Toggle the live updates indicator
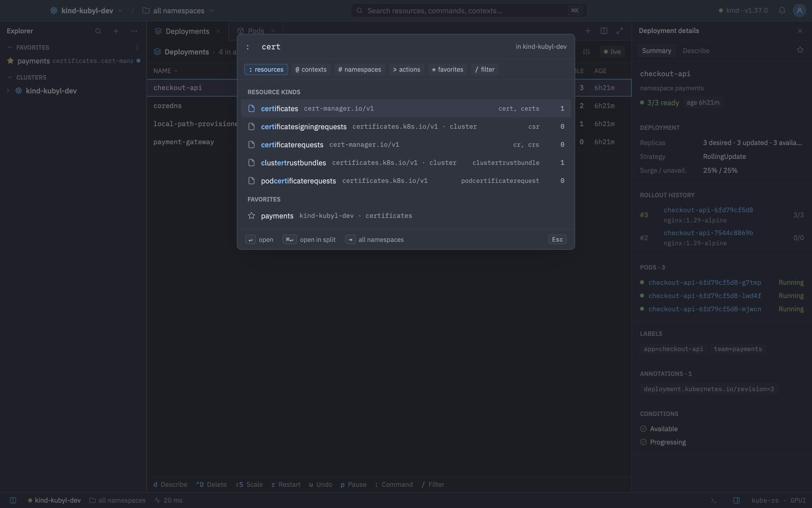The height and width of the screenshot is (508, 812). tap(612, 52)
